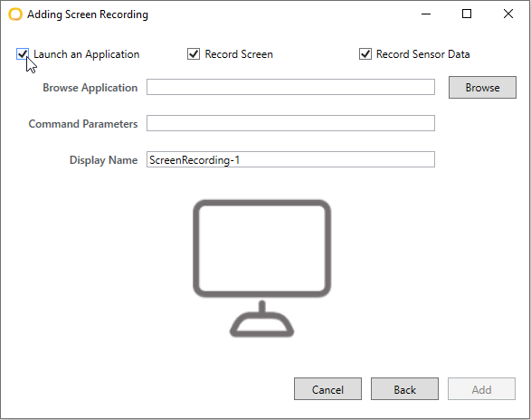
Task: Click the Launch an Application label text
Action: (x=86, y=54)
